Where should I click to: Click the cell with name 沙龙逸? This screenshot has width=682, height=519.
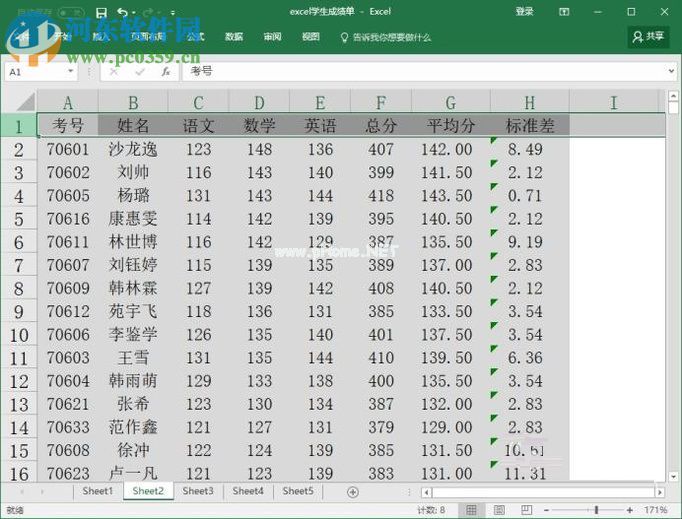tap(133, 149)
